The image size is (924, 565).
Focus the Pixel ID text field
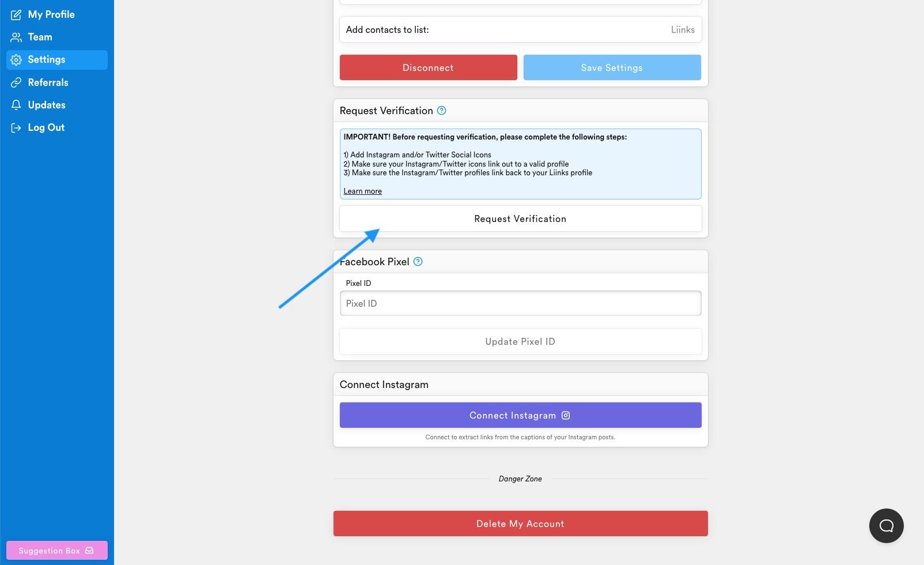point(520,304)
